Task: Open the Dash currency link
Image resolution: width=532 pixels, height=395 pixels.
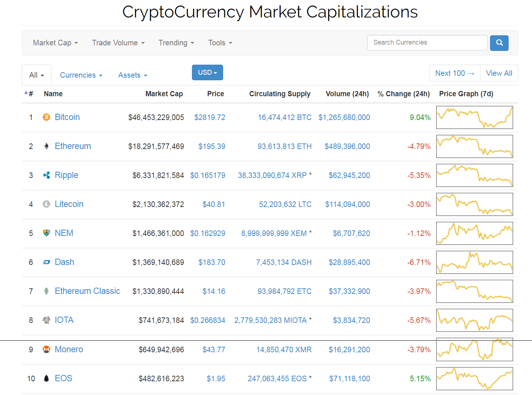Action: [x=65, y=262]
